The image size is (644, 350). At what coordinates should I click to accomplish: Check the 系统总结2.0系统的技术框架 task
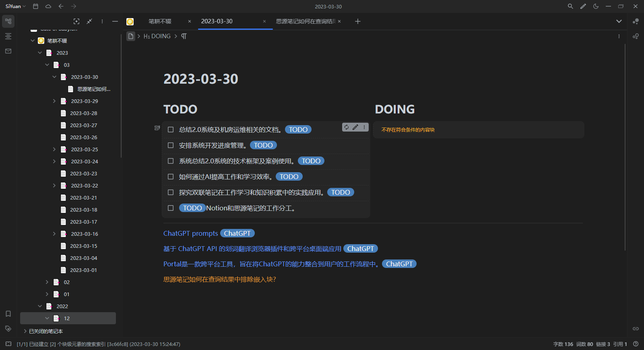[x=171, y=161]
